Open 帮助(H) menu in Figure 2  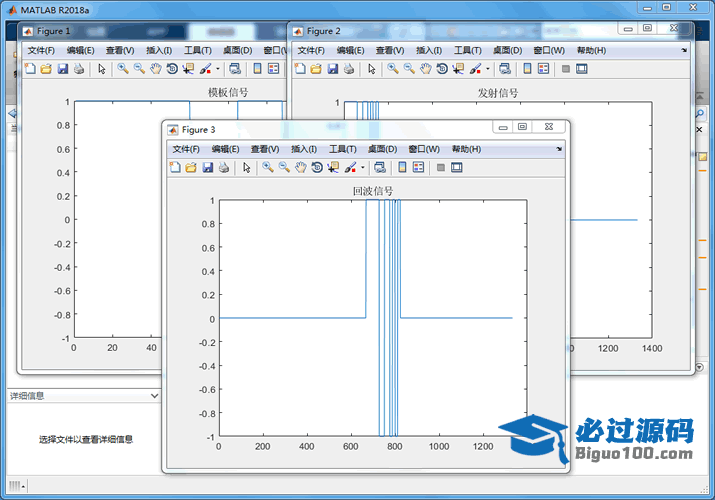pos(591,50)
